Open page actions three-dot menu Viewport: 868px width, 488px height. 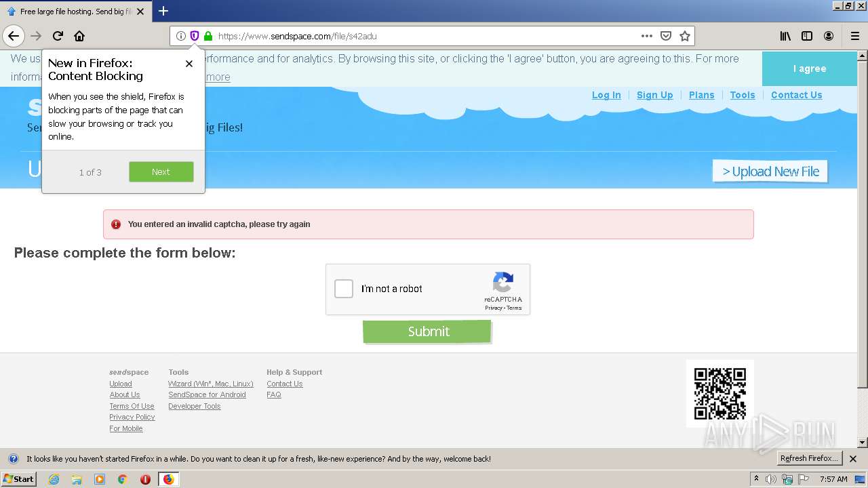tap(647, 36)
